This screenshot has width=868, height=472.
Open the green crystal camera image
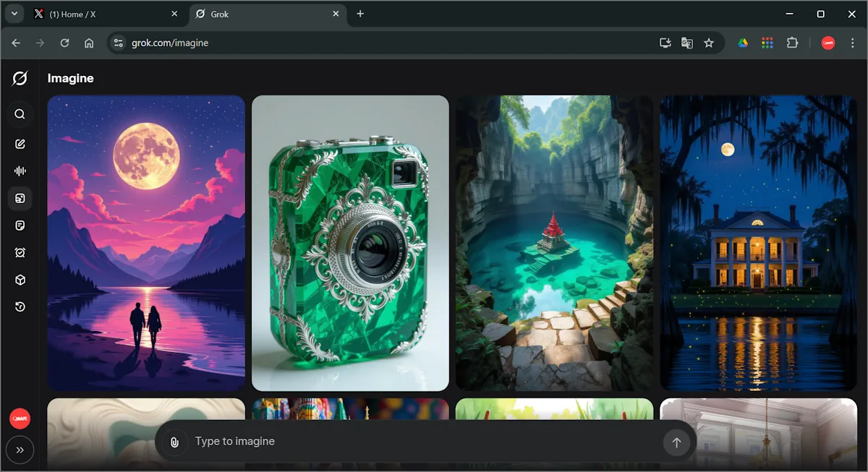350,243
